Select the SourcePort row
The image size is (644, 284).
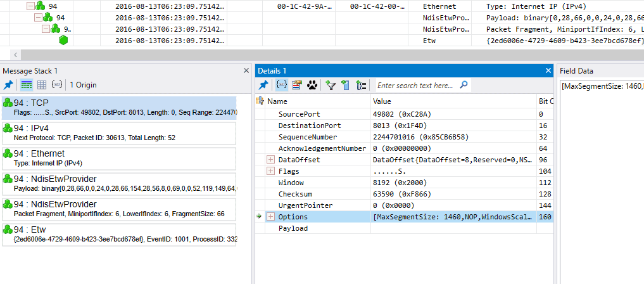click(404, 114)
